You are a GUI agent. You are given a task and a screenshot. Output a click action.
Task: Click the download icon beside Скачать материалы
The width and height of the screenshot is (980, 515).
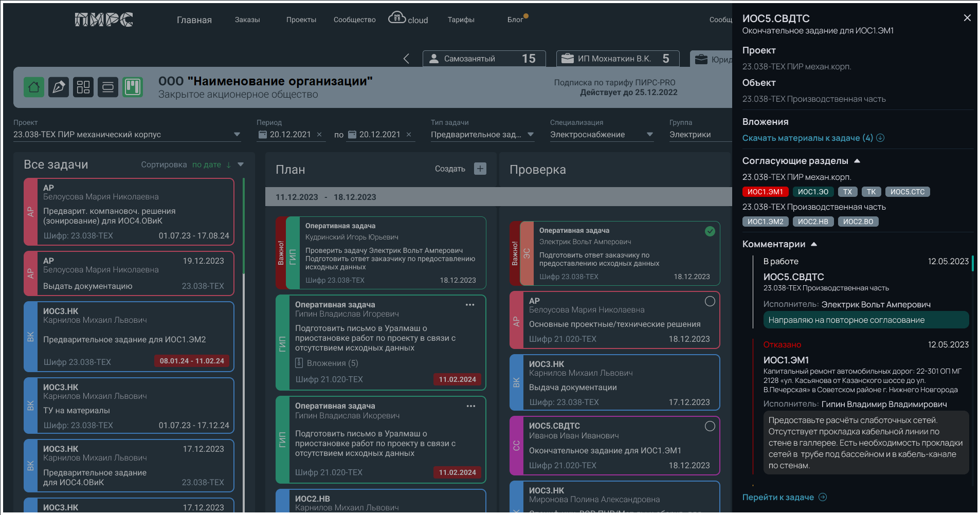tap(880, 138)
